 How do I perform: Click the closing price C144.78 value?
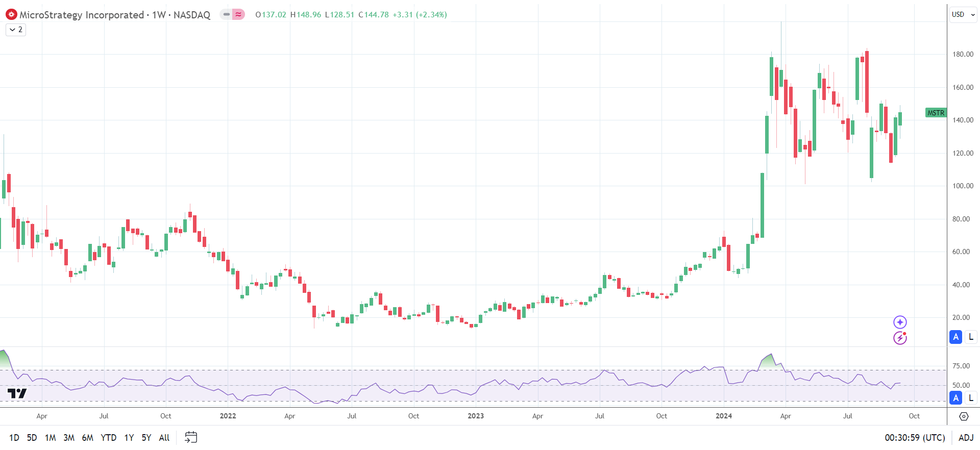click(374, 15)
